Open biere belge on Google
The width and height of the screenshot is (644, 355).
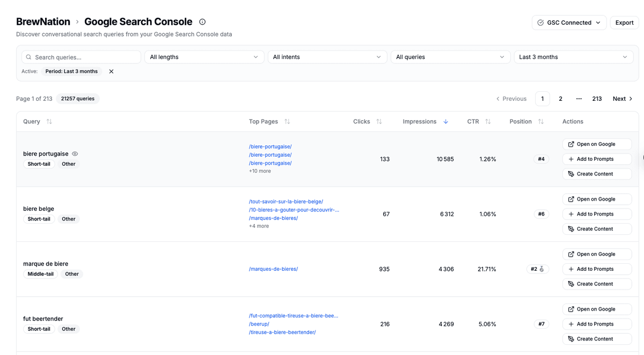coord(597,199)
